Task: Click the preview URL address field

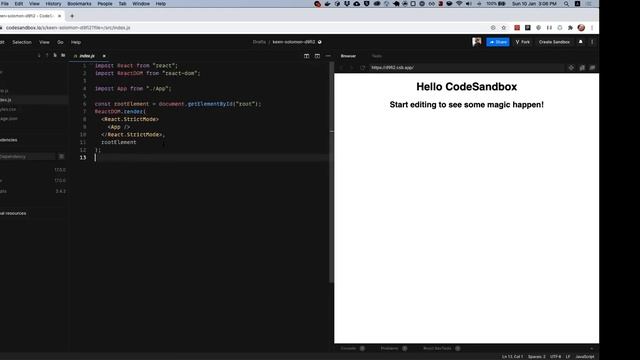Action: click(x=467, y=68)
